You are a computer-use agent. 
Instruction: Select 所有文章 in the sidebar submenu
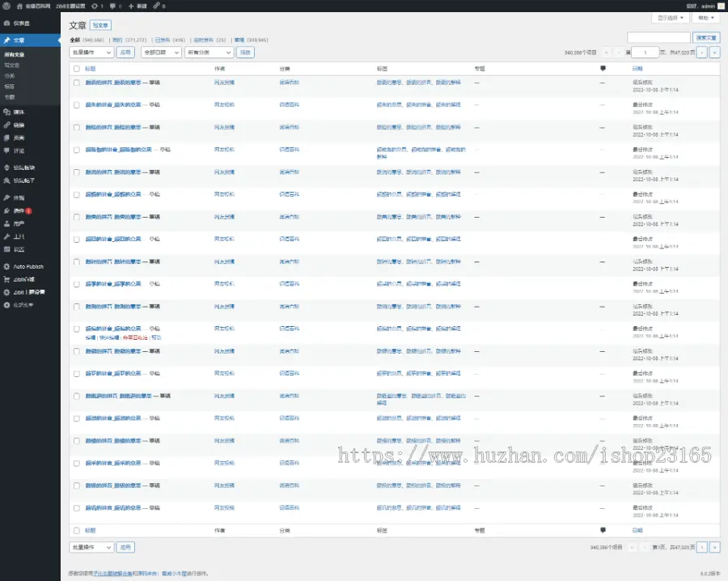[x=15, y=55]
